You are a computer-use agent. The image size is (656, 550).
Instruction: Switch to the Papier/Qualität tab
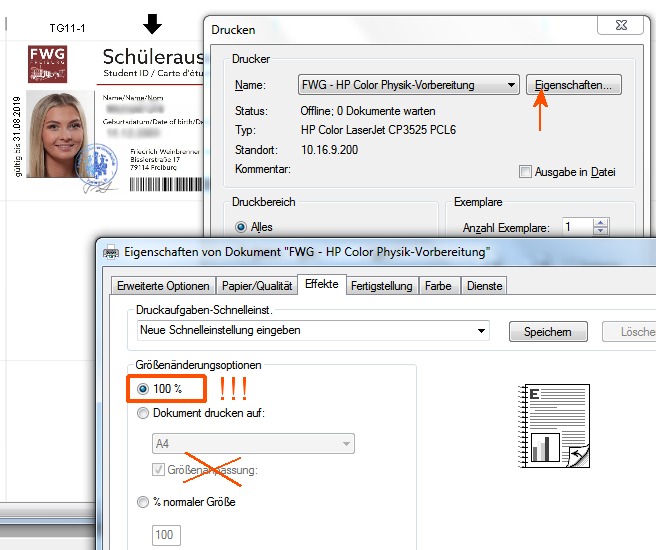click(257, 286)
